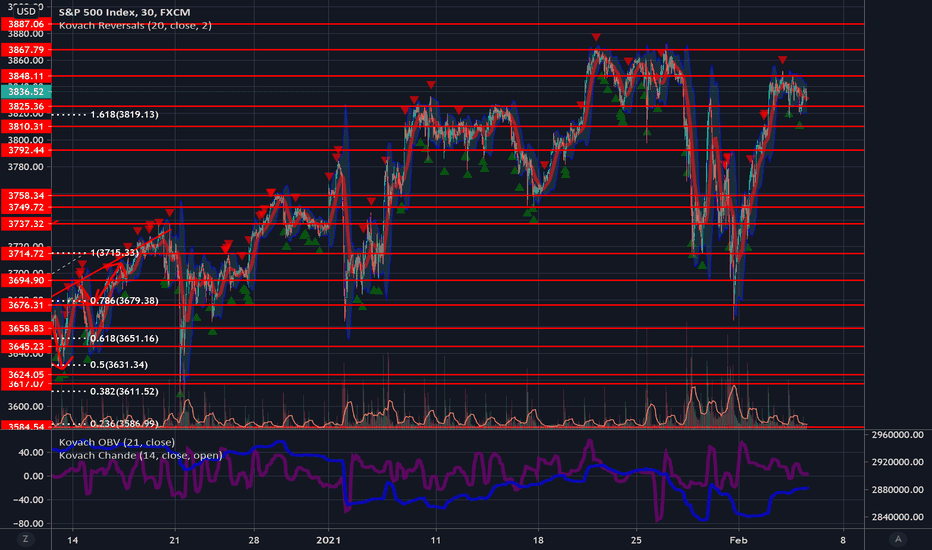Click the 3792.44 price level label
Image resolution: width=932 pixels, height=550 pixels.
26,150
